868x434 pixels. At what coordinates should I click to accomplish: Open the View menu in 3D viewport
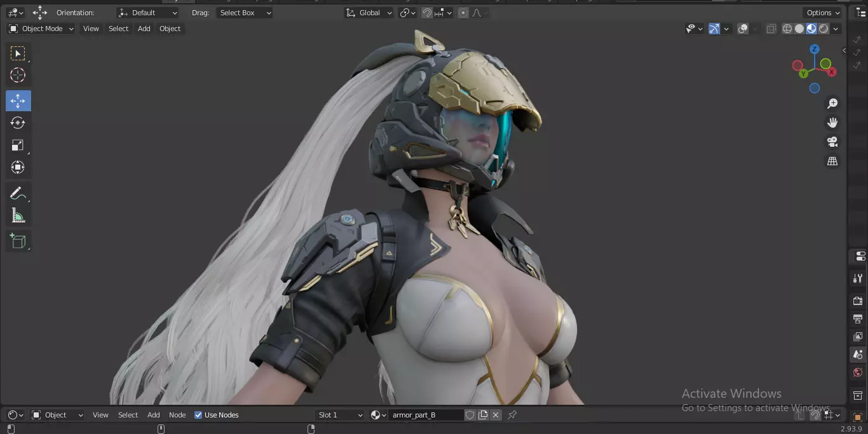[x=91, y=29]
